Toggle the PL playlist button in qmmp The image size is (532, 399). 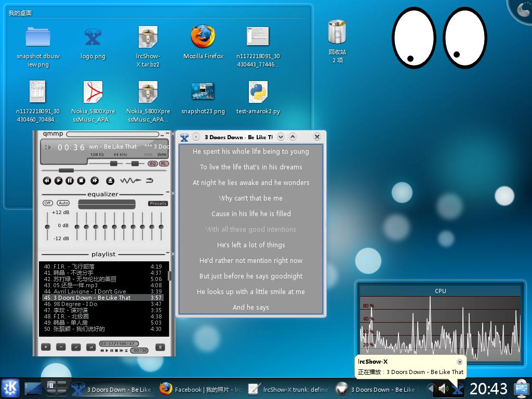click(164, 164)
